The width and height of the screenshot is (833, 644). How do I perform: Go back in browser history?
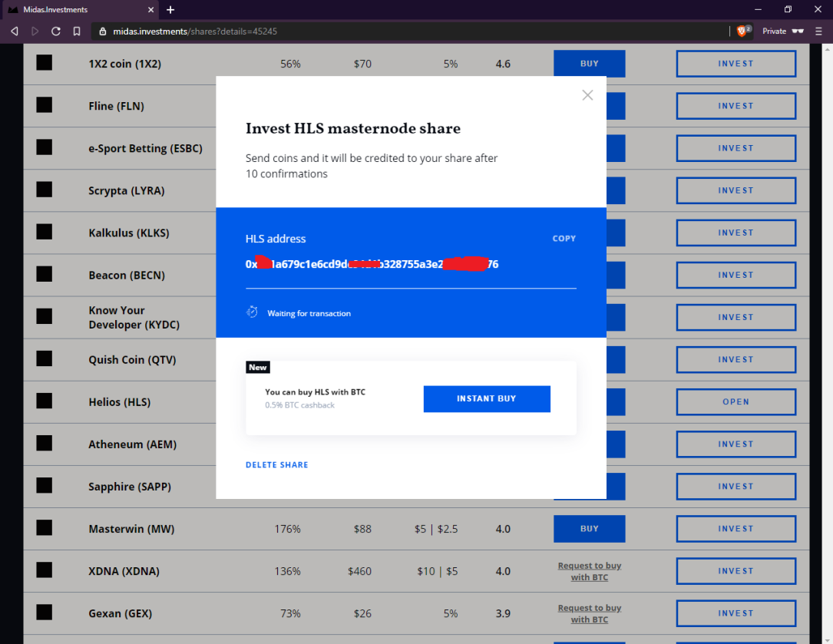15,31
